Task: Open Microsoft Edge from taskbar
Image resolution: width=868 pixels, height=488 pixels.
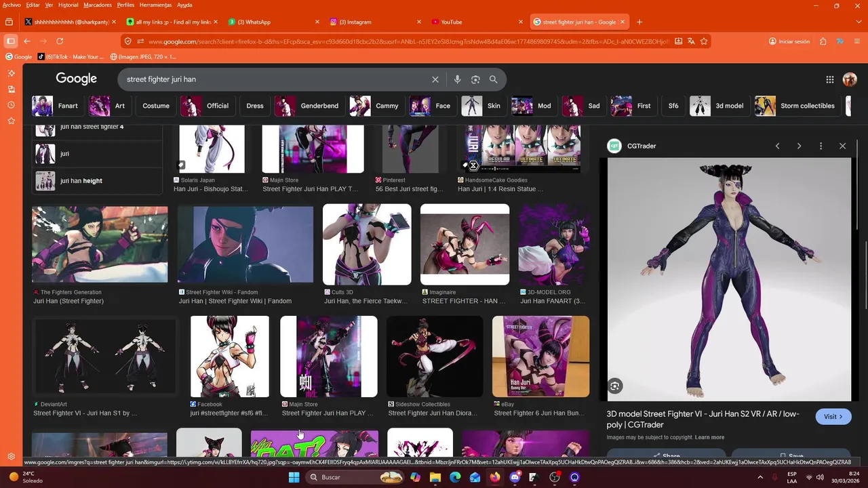Action: 455,477
